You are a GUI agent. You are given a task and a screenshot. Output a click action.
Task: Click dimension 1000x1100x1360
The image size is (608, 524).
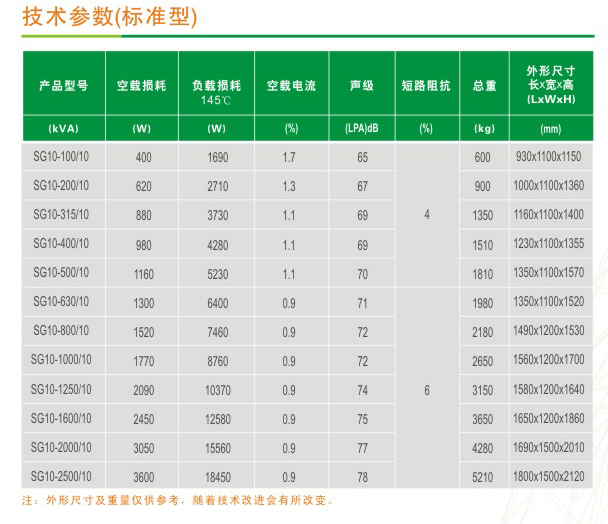549,185
